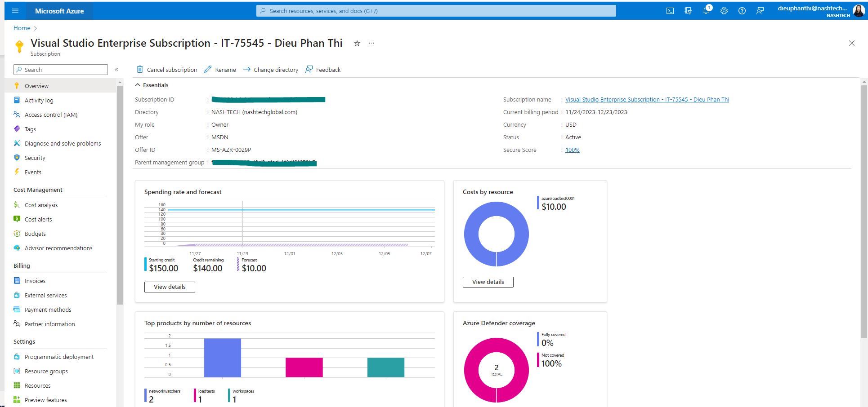Favorite this subscription with the star icon
The height and width of the screenshot is (407, 868).
pyautogui.click(x=357, y=43)
